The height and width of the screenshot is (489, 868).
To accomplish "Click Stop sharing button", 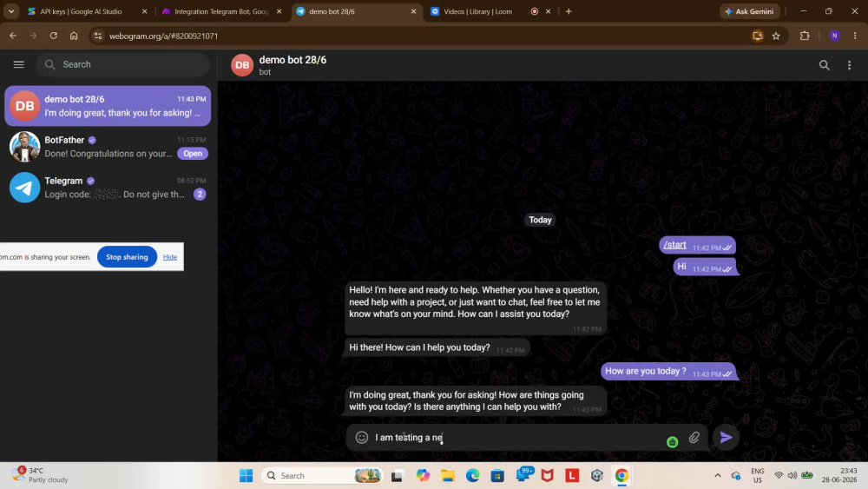I will tap(127, 257).
